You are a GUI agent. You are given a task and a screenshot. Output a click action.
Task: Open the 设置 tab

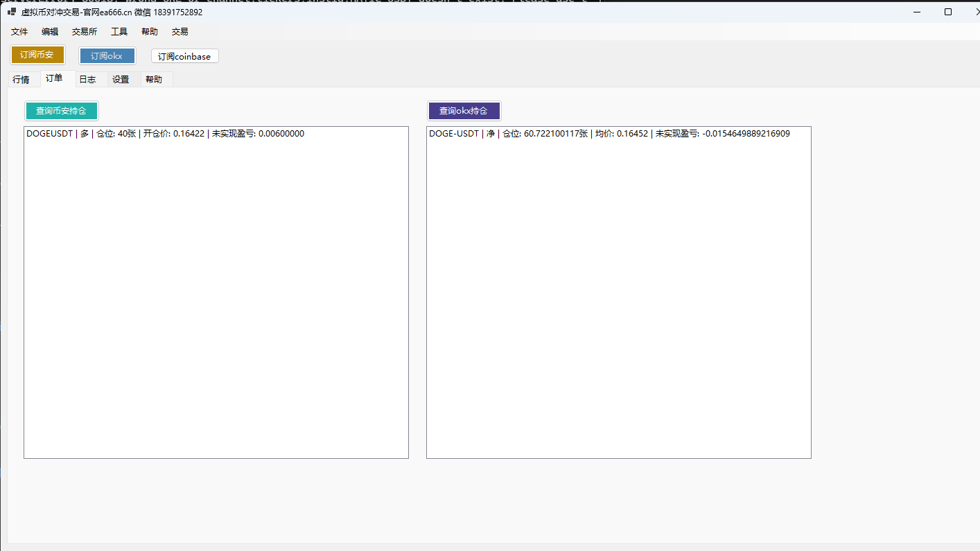pyautogui.click(x=121, y=80)
